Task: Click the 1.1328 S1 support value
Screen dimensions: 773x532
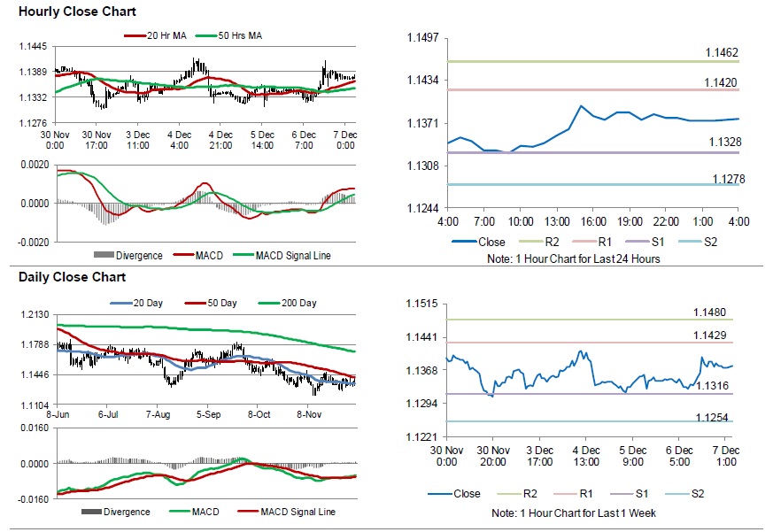Action: tap(725, 142)
